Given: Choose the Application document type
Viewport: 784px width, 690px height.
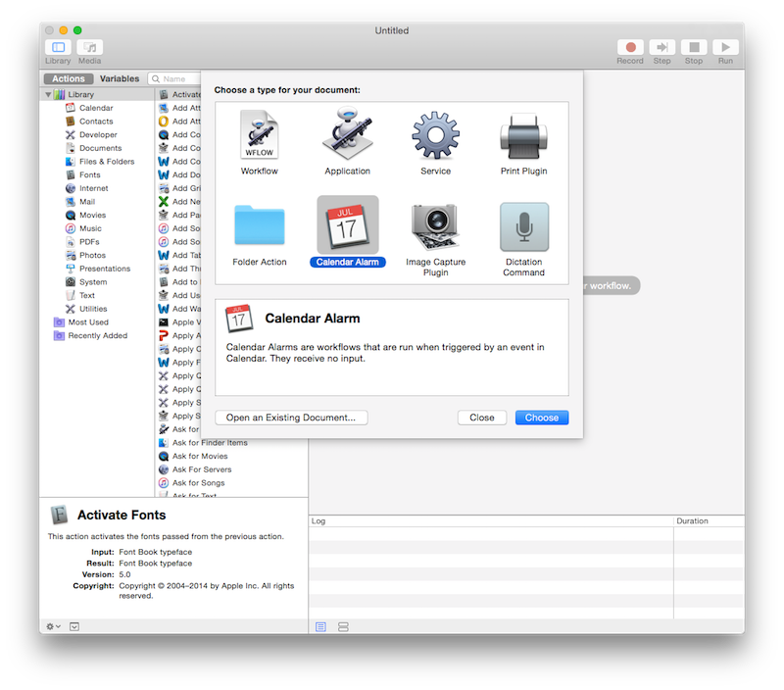Looking at the screenshot, I should click(x=348, y=142).
